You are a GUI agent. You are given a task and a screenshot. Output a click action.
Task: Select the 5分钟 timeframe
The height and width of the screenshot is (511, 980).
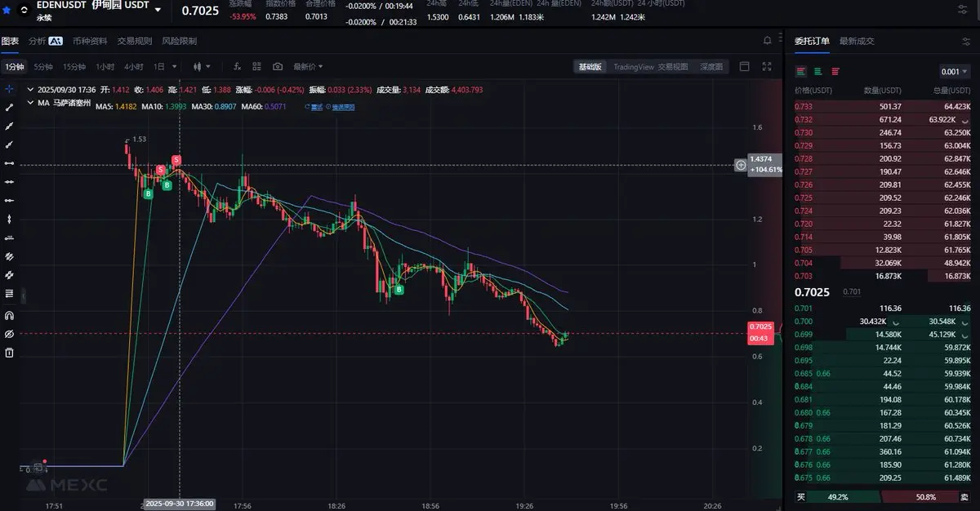[x=43, y=67]
